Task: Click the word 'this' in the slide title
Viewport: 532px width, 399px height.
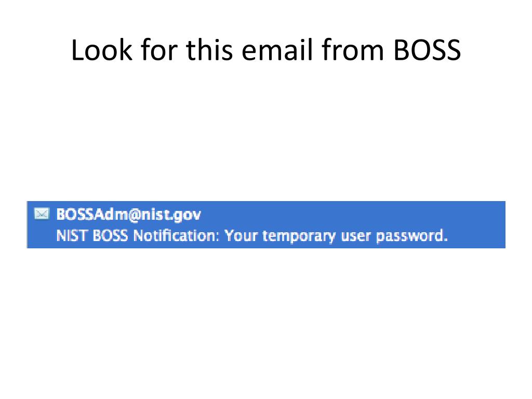Action: tap(209, 50)
